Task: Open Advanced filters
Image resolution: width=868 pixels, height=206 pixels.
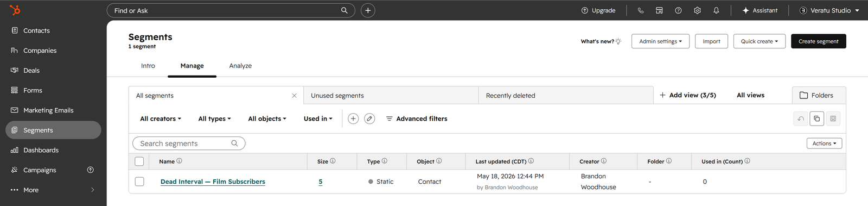Action: coord(417,118)
